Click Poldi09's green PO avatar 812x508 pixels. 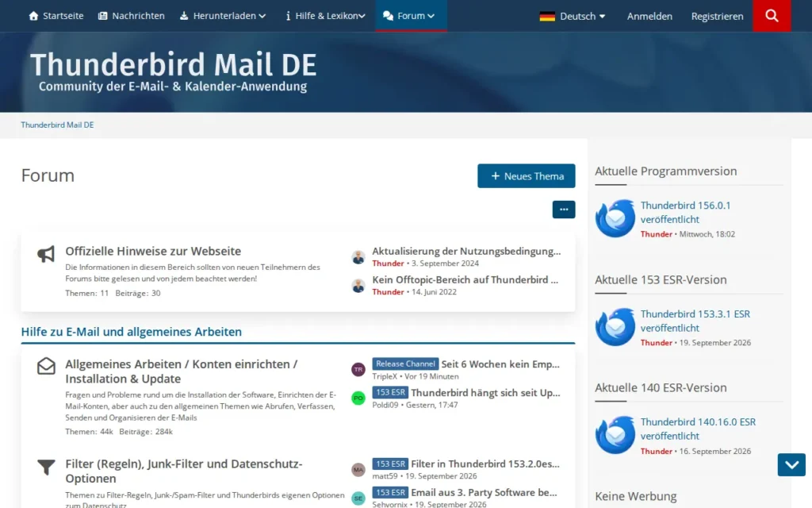click(358, 398)
